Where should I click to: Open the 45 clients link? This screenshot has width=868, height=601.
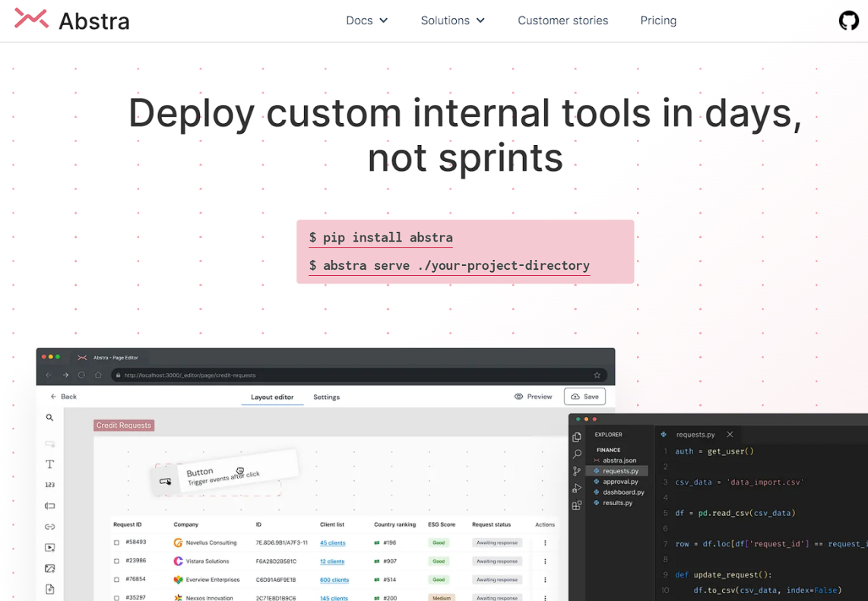(x=333, y=543)
